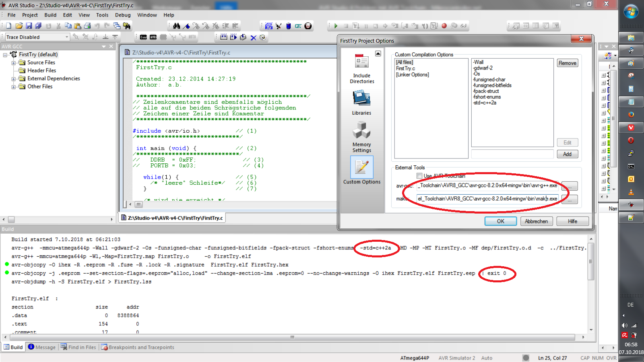
Task: Save the current file with the floppy icon
Action: [29, 26]
